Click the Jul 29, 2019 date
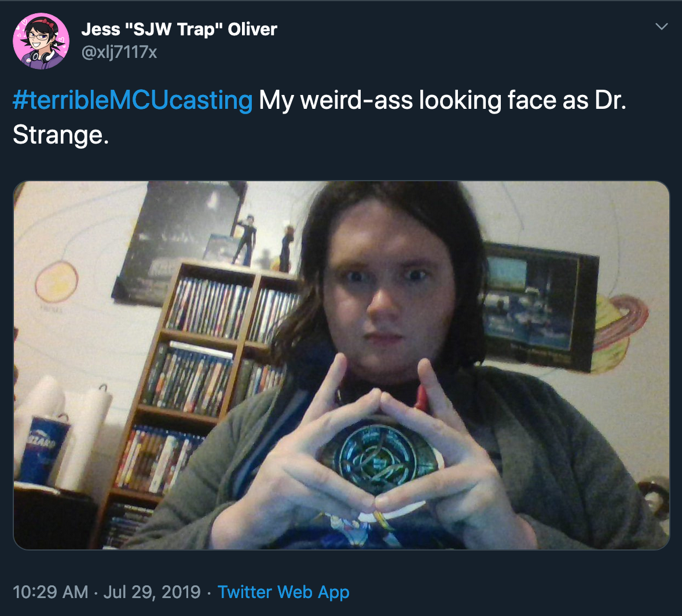This screenshot has height=616, width=682. tap(152, 592)
